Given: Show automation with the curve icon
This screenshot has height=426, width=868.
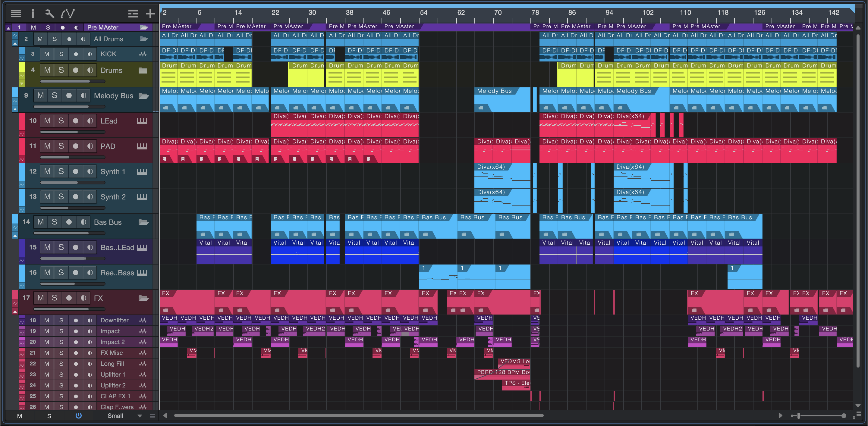Looking at the screenshot, I should pyautogui.click(x=68, y=14).
